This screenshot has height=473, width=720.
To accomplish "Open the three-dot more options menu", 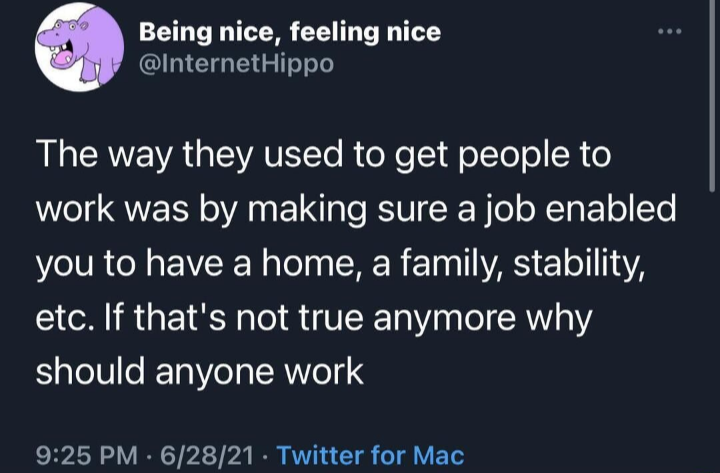I will pos(669,32).
